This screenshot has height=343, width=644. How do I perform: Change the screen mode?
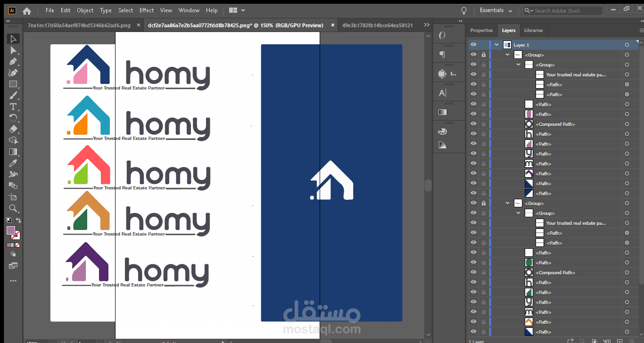(13, 266)
